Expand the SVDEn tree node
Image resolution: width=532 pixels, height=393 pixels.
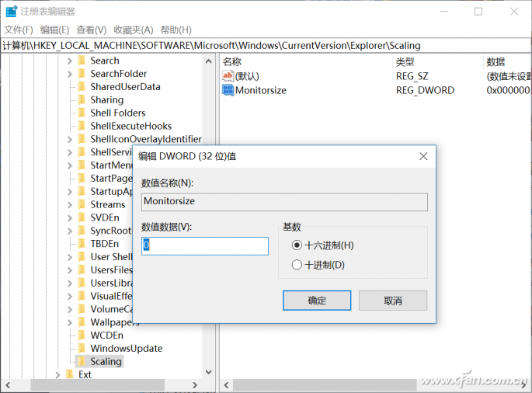click(x=70, y=217)
